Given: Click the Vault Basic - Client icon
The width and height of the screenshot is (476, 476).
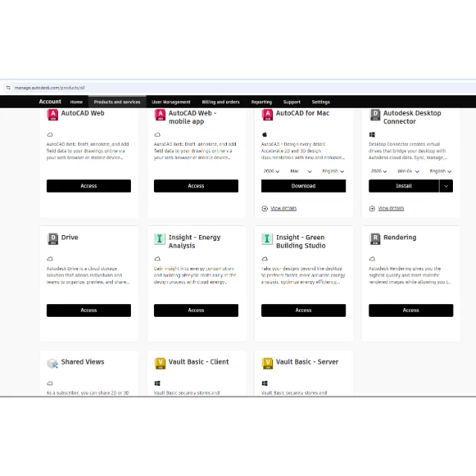Looking at the screenshot, I should (160, 363).
